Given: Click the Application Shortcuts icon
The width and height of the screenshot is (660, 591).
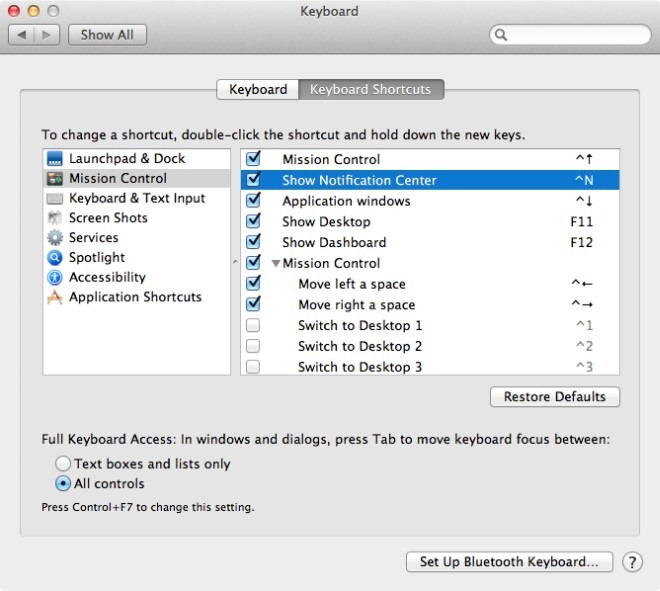Looking at the screenshot, I should (x=55, y=297).
